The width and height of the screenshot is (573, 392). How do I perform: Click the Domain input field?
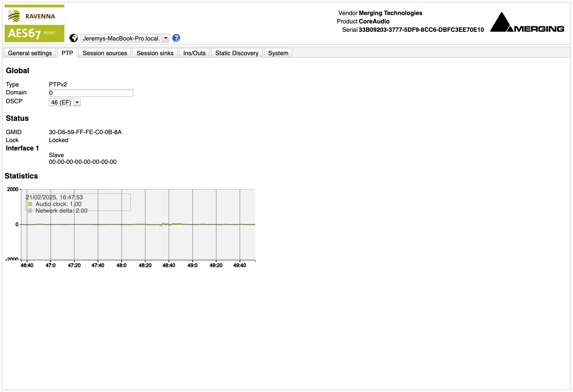pos(91,93)
